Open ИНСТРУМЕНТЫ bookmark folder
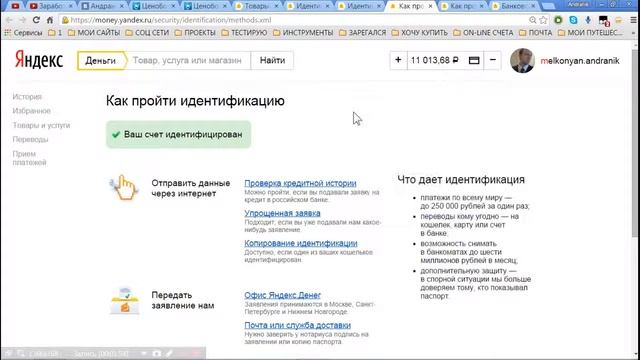Screen dimensions: 640x360 [303, 33]
